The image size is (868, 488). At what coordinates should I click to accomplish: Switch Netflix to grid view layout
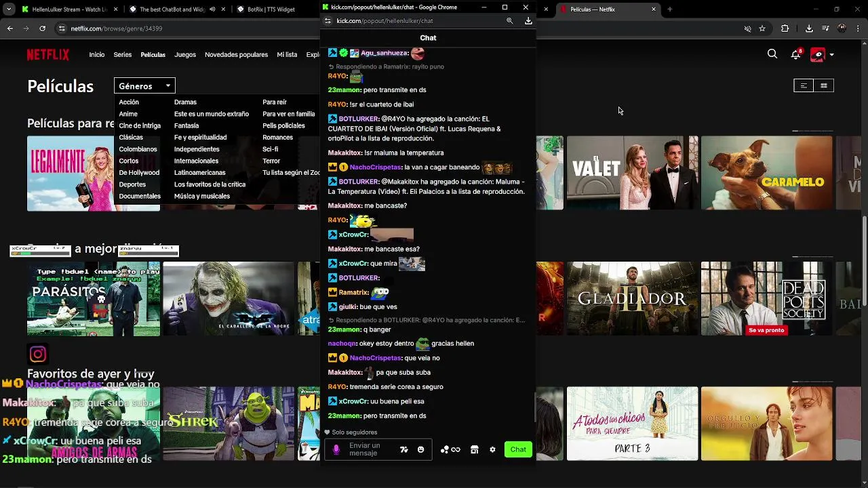(824, 85)
